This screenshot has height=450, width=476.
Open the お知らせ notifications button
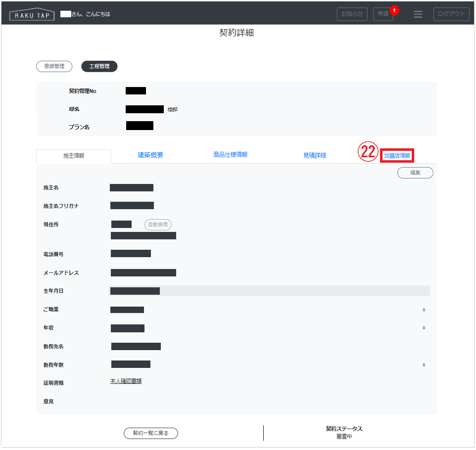point(352,14)
